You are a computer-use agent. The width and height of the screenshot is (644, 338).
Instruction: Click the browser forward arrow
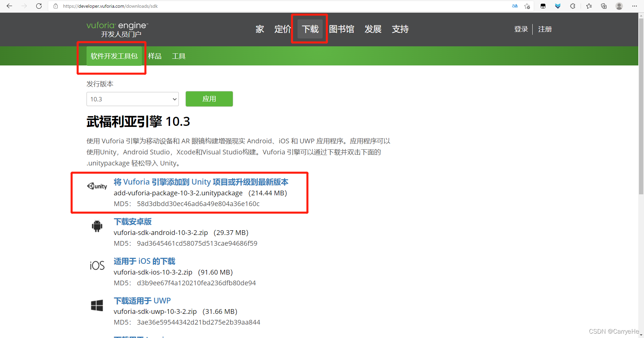pos(24,6)
